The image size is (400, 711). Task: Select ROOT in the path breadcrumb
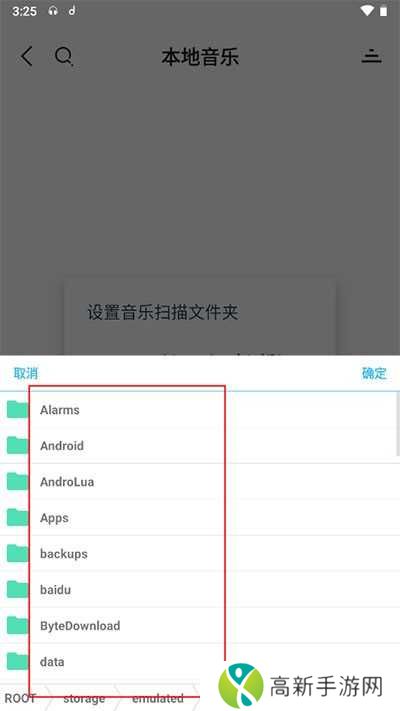click(20, 699)
